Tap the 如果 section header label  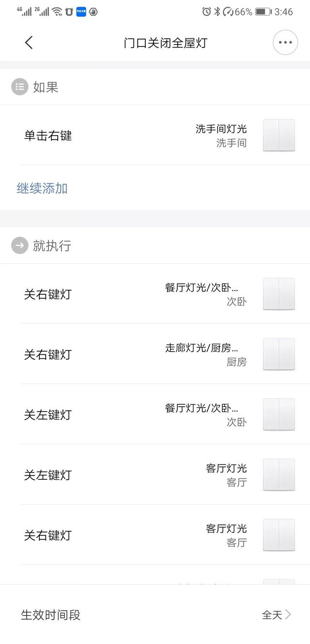click(46, 87)
